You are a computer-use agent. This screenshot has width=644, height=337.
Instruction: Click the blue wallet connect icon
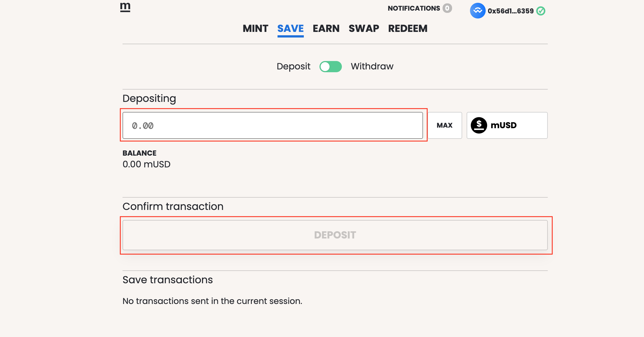[x=478, y=11]
